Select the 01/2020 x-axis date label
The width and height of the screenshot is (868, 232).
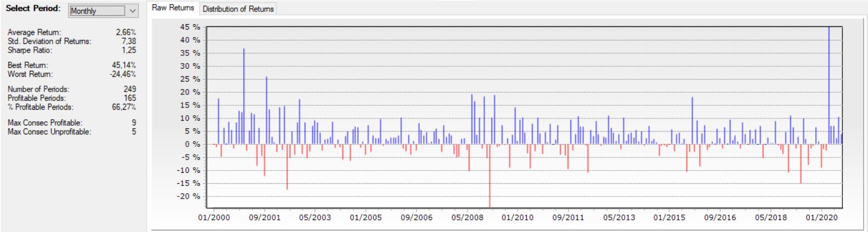821,217
